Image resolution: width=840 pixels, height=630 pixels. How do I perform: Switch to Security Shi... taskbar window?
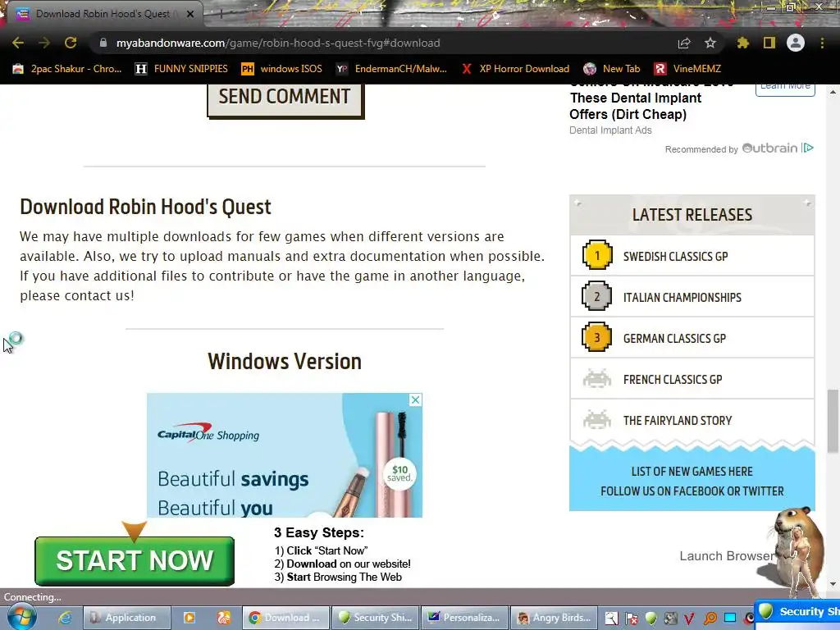375,618
